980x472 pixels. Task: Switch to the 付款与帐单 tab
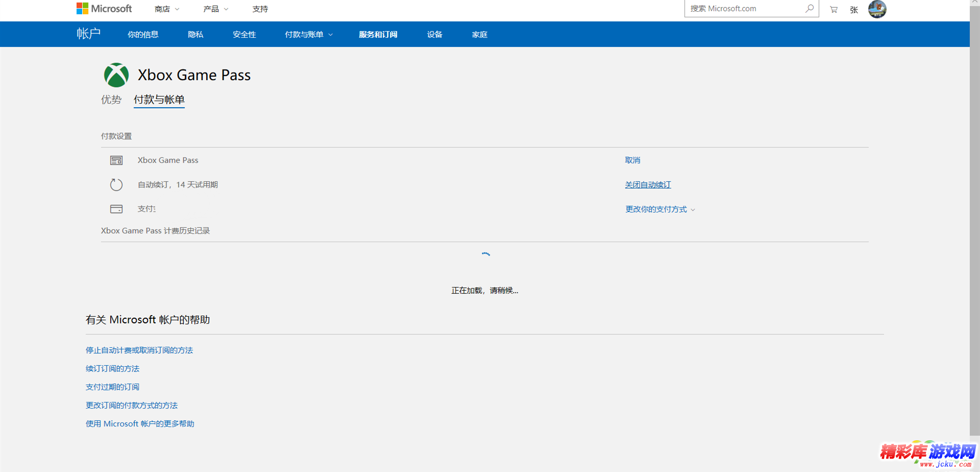[159, 100]
